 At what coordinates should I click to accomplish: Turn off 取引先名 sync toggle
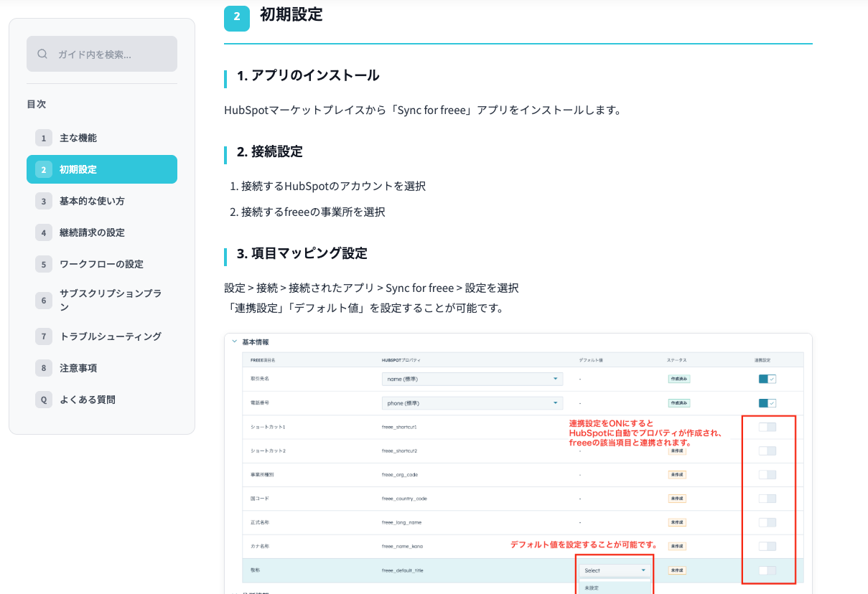click(x=767, y=379)
